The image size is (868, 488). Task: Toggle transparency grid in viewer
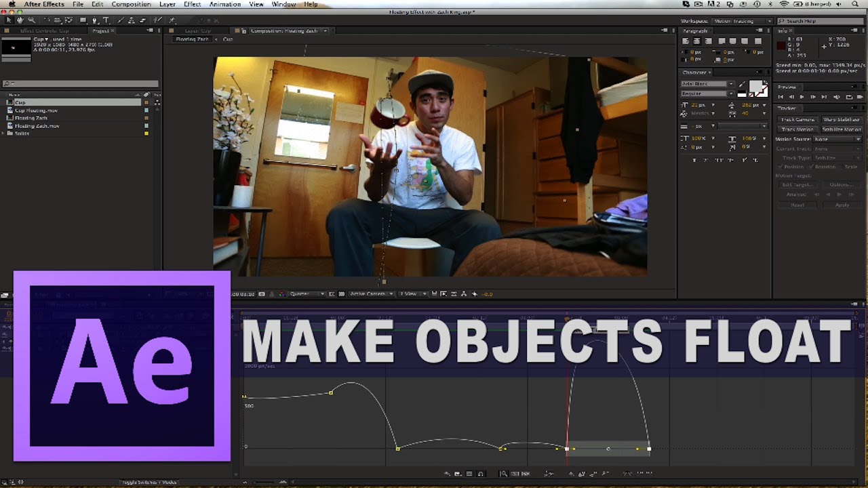pyautogui.click(x=342, y=293)
